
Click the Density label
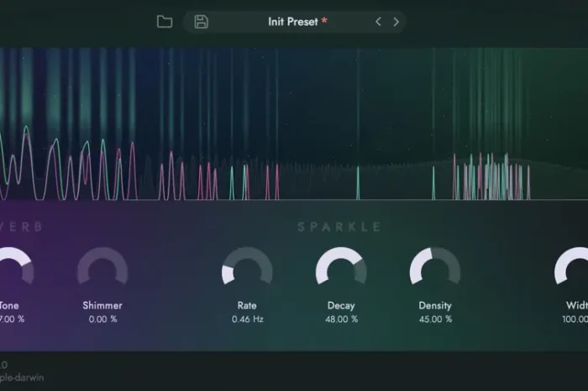pos(435,306)
